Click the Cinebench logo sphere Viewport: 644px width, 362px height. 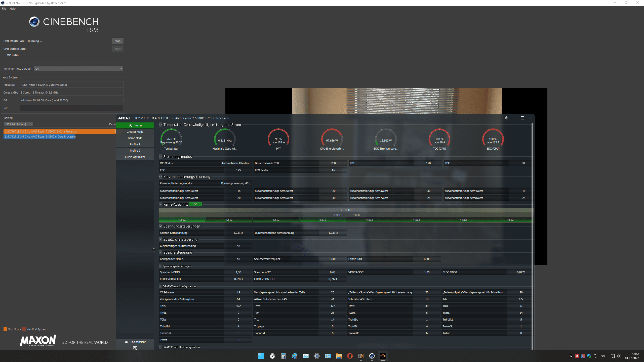click(34, 22)
